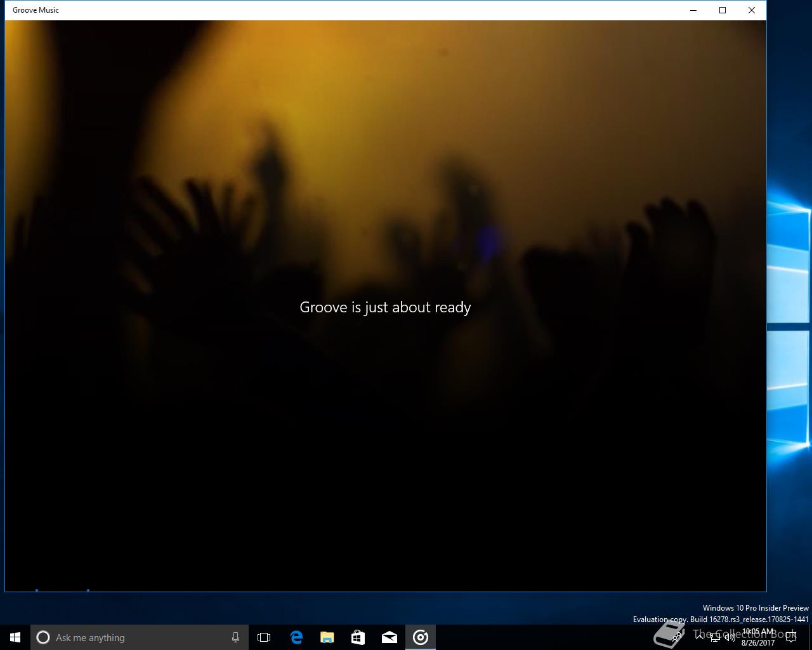Screen dimensions: 812x650
Task: Activate Cortana microphone voice input
Action: [x=235, y=637]
